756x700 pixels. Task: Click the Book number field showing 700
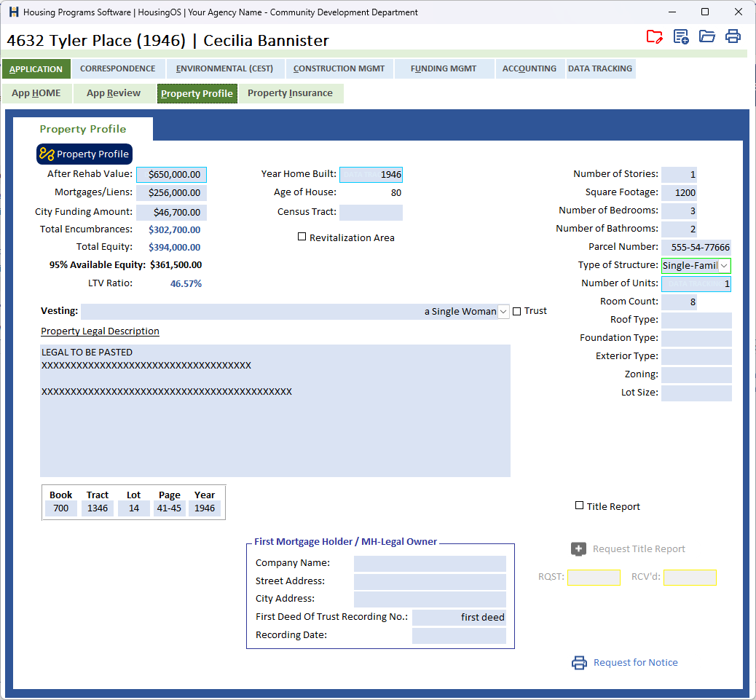[61, 508]
